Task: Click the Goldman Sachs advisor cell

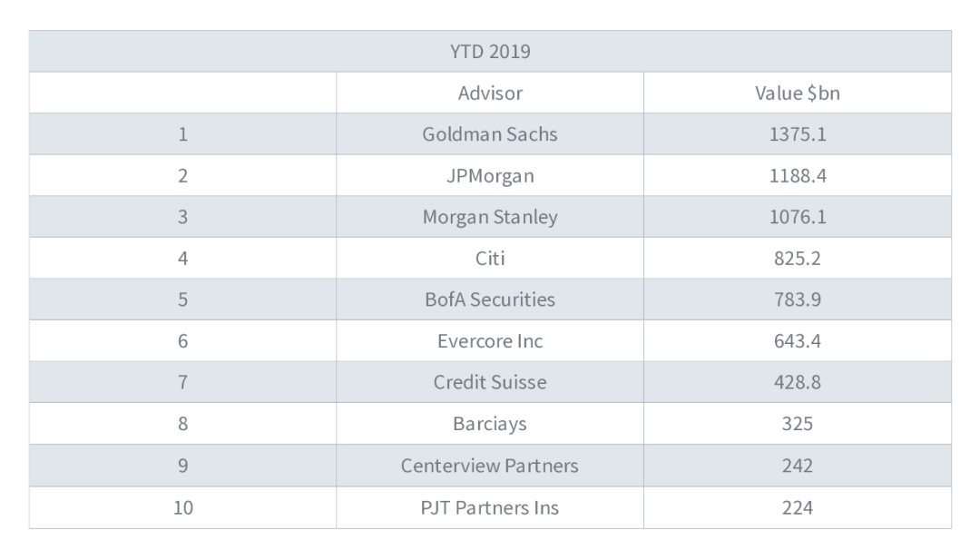Action: pos(490,134)
